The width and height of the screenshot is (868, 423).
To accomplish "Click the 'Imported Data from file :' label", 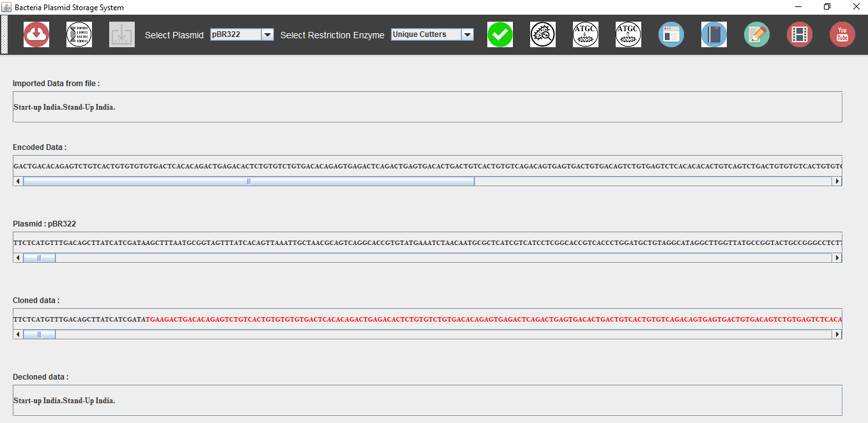I will [56, 84].
